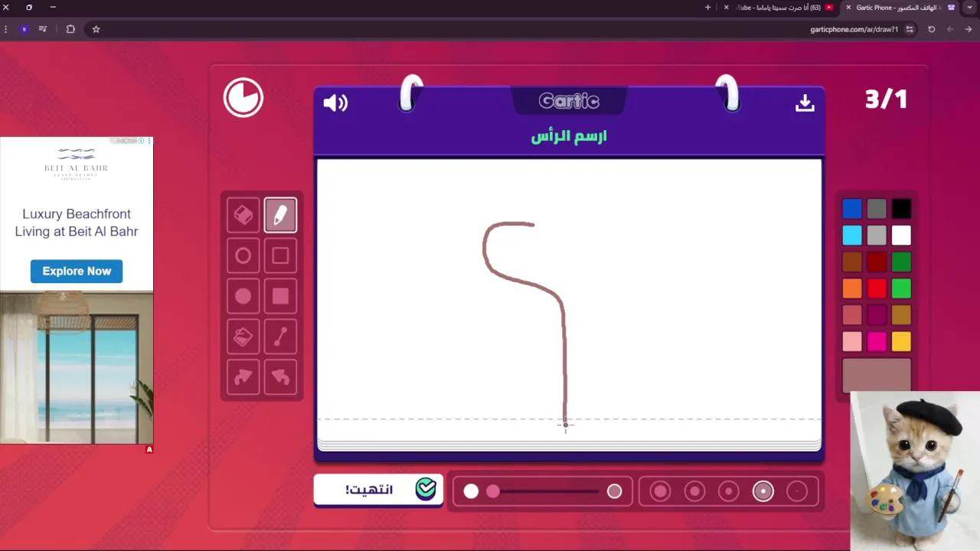Screen dimensions: 980x551
Task: Click Explore Now in the ad
Action: coord(77,271)
